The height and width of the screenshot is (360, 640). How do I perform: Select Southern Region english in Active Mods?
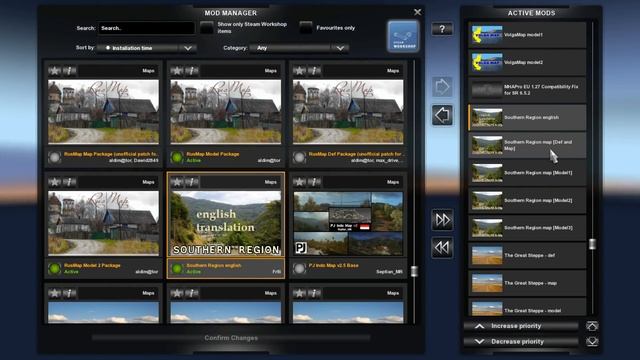(x=527, y=117)
